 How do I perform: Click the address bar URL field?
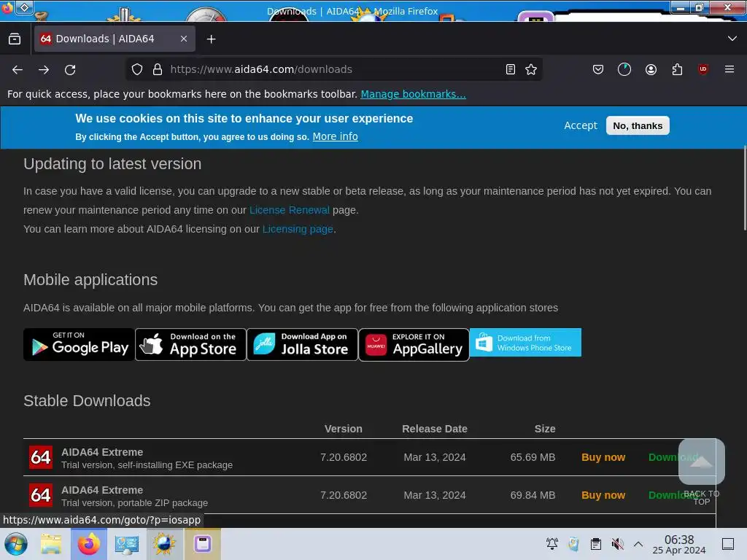tap(333, 69)
